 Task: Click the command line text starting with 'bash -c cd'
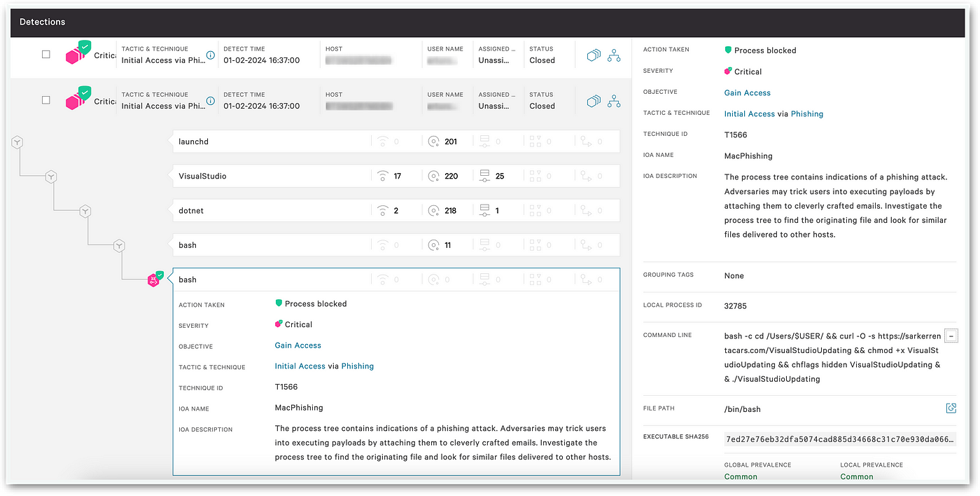(x=833, y=357)
